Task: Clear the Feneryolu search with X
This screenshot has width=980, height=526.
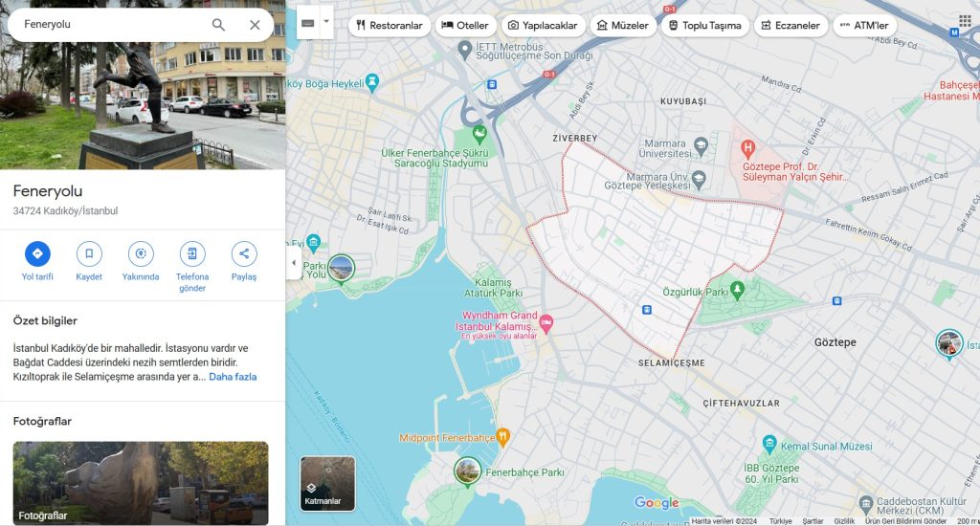Action: click(255, 24)
